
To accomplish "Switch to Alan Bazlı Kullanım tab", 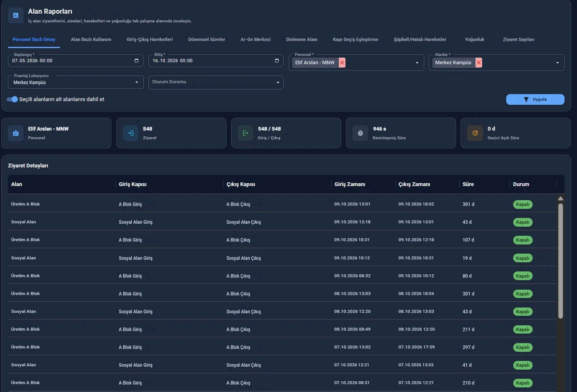I will (x=91, y=40).
